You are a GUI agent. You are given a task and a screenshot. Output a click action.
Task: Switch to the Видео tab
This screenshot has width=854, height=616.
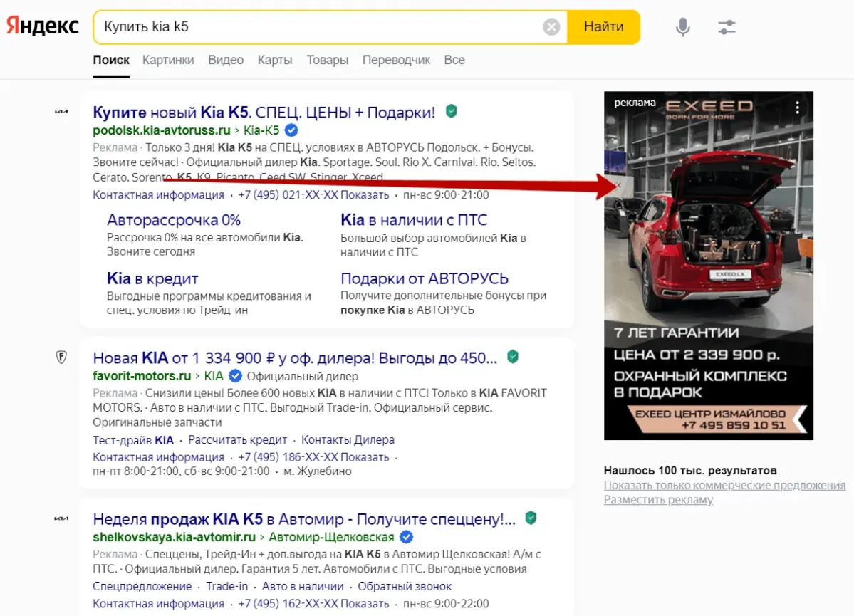226,60
